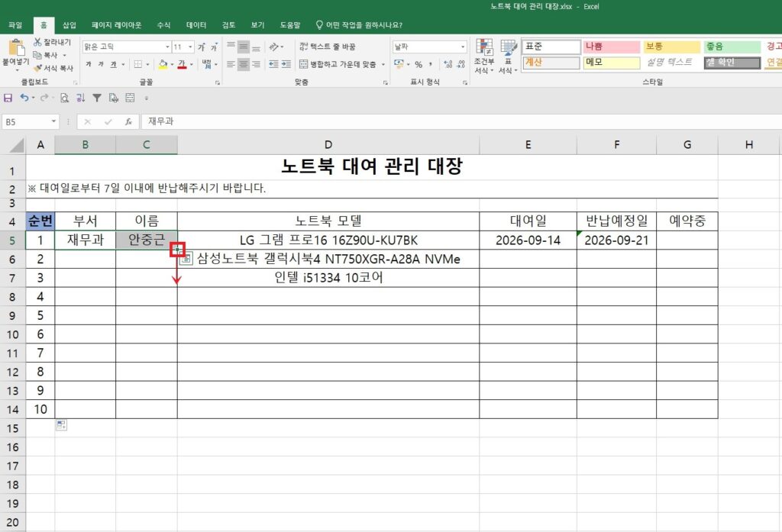Click the Filter funnel icon

[x=97, y=98]
